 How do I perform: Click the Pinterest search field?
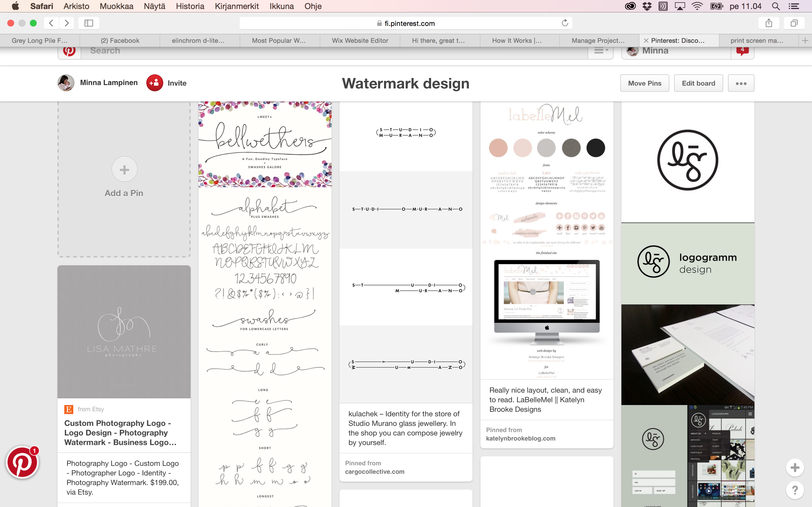(x=334, y=51)
